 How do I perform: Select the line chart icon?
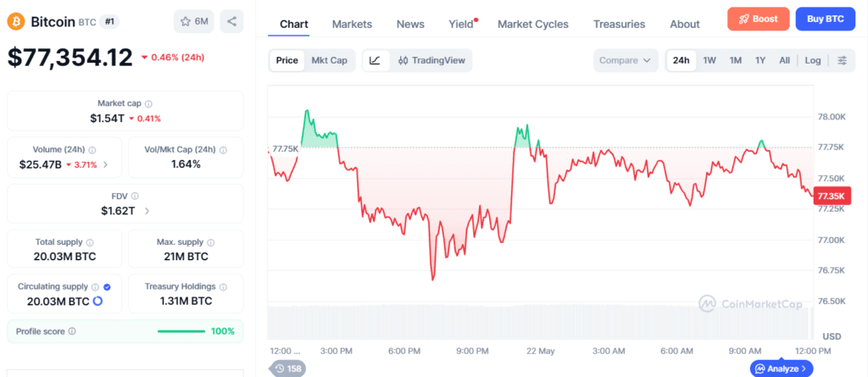point(376,60)
